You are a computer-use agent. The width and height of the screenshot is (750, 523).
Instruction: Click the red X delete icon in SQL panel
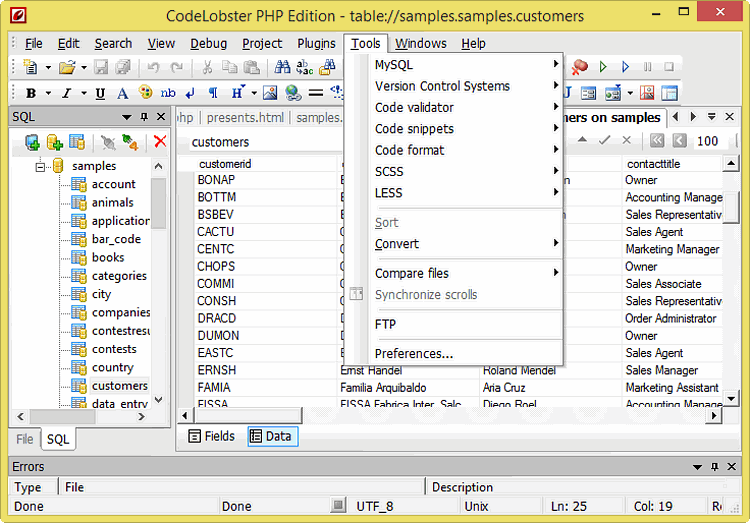160,142
